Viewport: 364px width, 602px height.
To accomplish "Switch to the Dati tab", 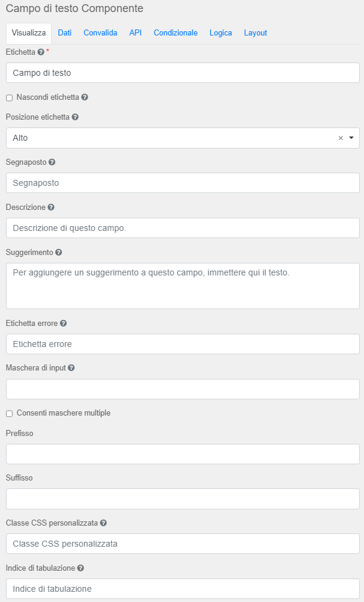I will (64, 33).
